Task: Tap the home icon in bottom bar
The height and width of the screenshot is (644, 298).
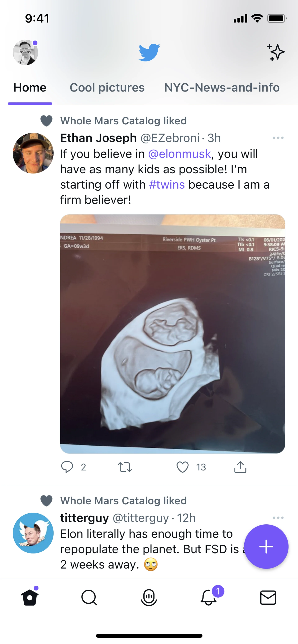Action: pyautogui.click(x=29, y=598)
